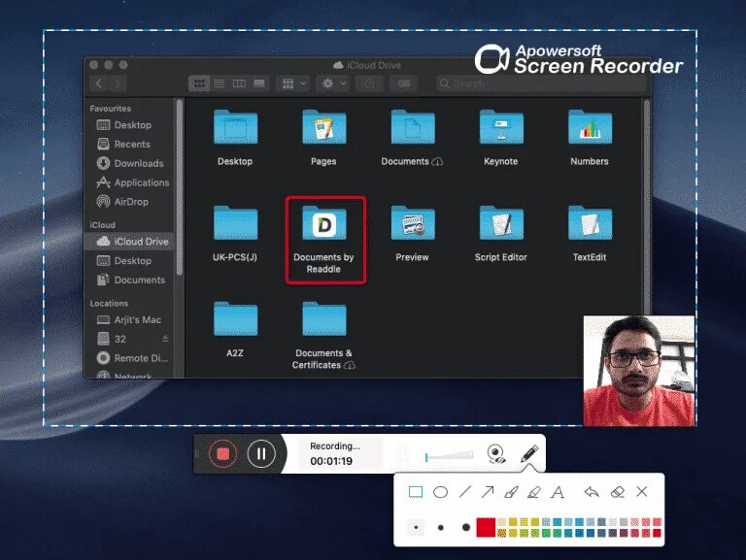The height and width of the screenshot is (560, 746).
Task: Switch Finder to gallery view
Action: [x=259, y=83]
